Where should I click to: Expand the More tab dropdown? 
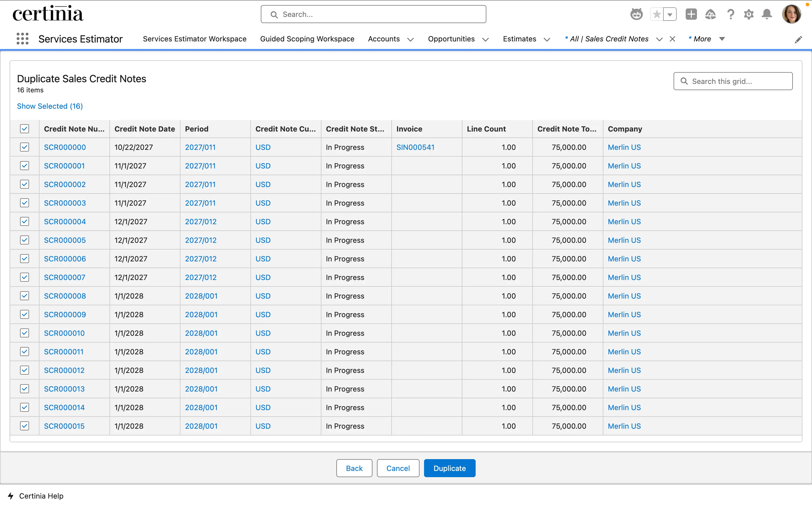tap(722, 39)
